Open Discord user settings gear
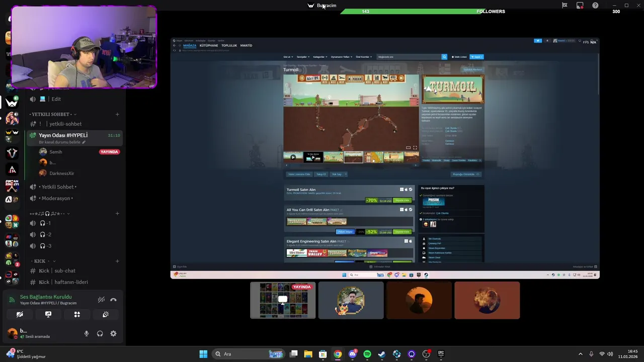The width and height of the screenshot is (644, 362). point(113,333)
